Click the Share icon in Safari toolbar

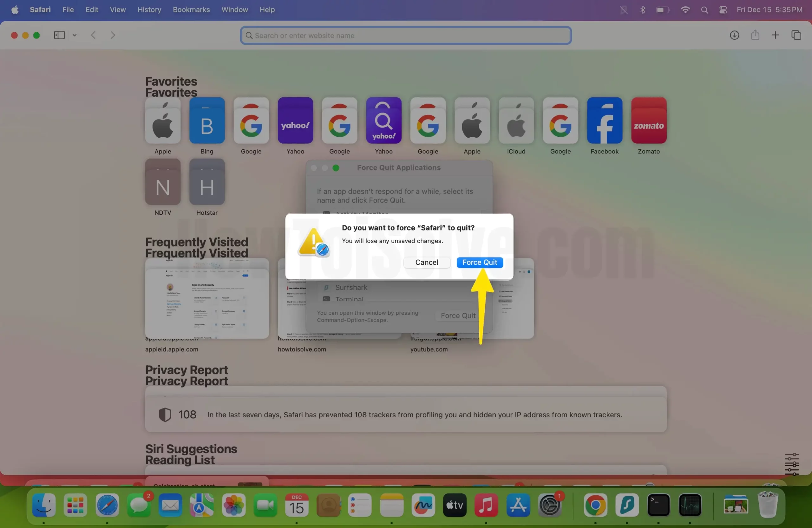coord(755,35)
